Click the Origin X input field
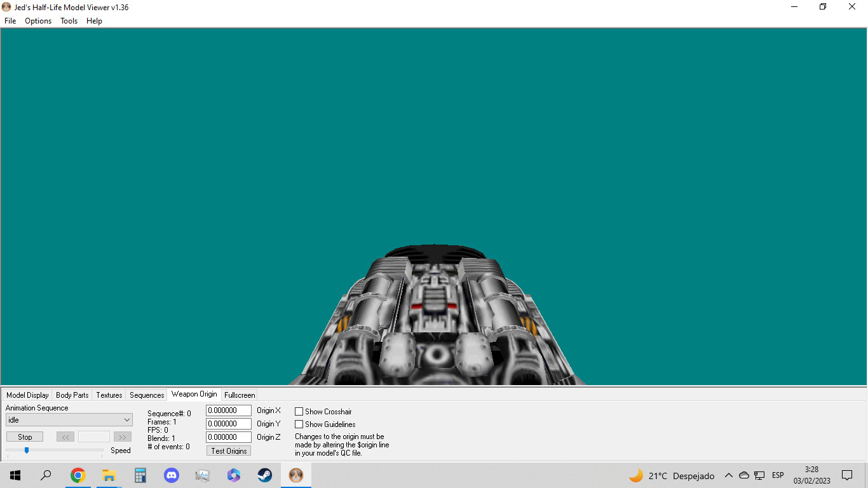868x488 pixels. coord(229,410)
